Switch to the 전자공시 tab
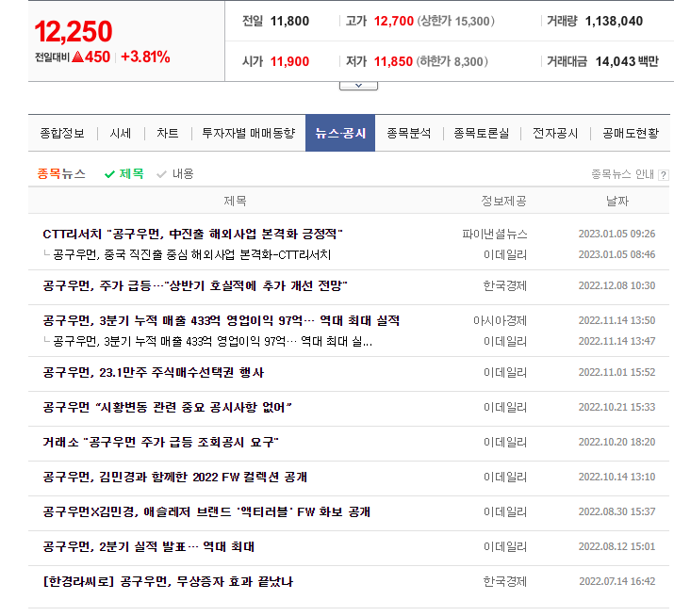 (555, 133)
